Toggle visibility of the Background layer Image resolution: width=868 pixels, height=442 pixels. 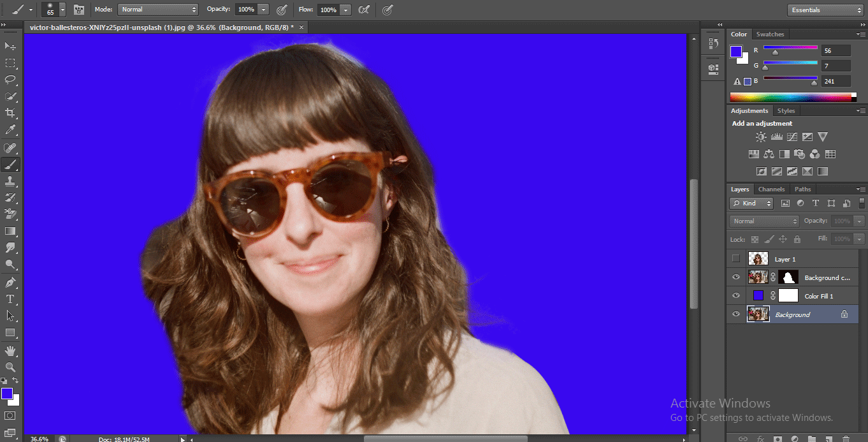[736, 314]
